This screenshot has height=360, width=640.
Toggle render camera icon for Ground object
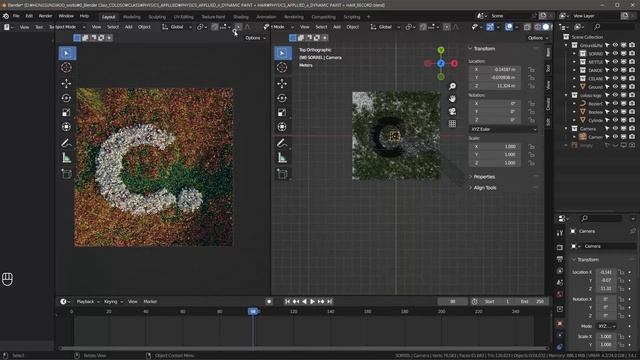632,87
